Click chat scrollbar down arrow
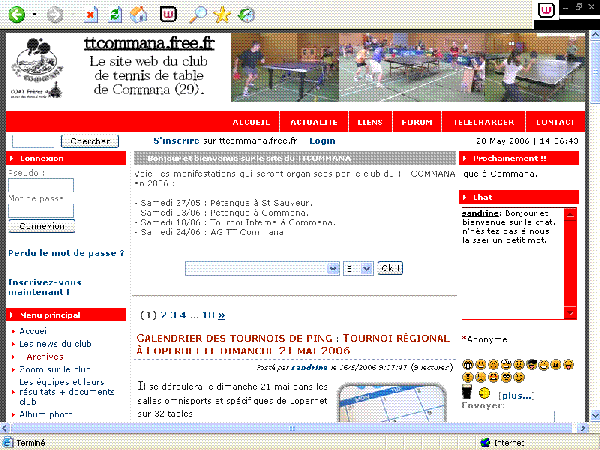 [x=570, y=313]
